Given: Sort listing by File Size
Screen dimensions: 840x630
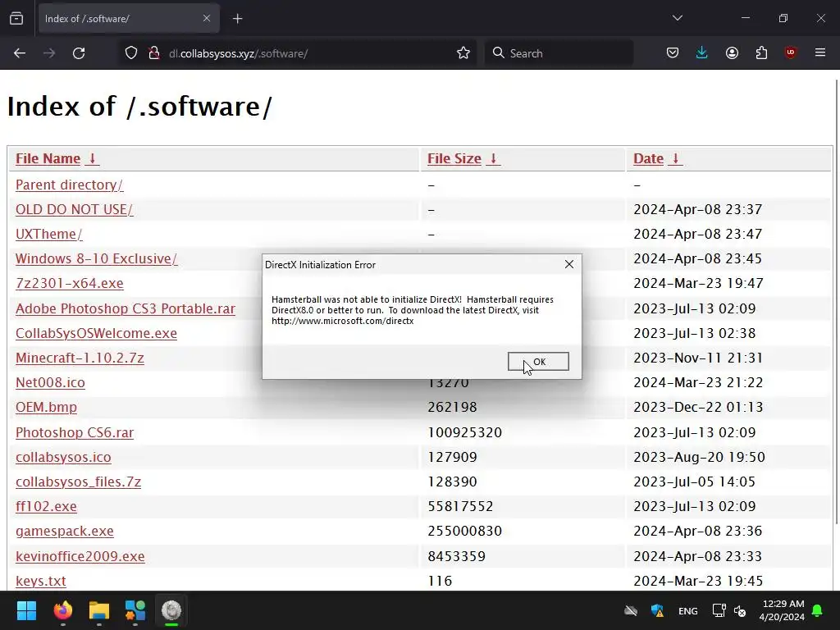Looking at the screenshot, I should 454,158.
